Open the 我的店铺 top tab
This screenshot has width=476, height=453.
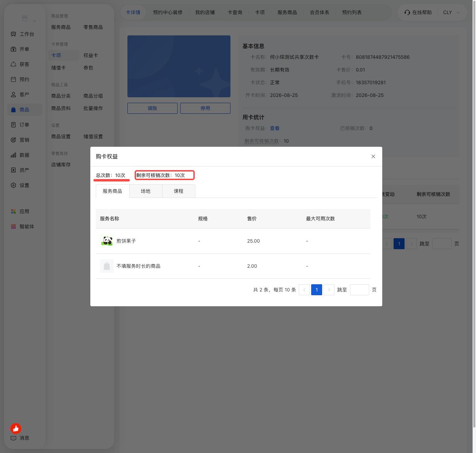205,12
